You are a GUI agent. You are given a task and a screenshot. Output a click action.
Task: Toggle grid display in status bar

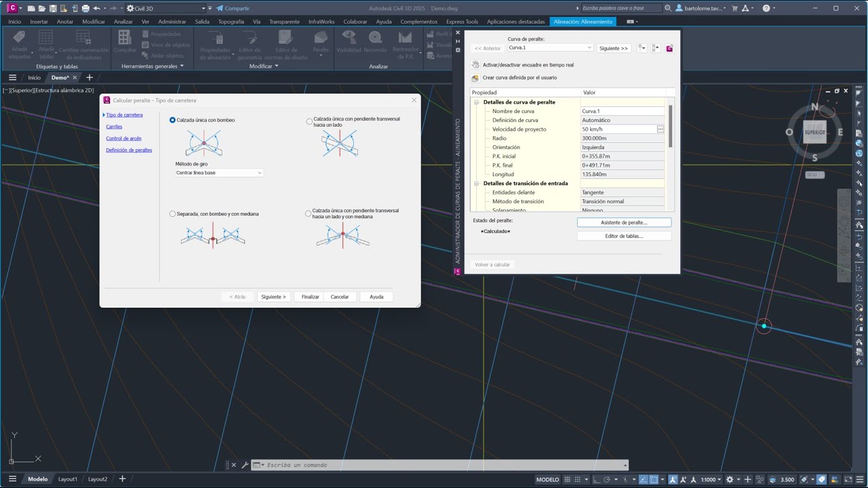point(568,479)
